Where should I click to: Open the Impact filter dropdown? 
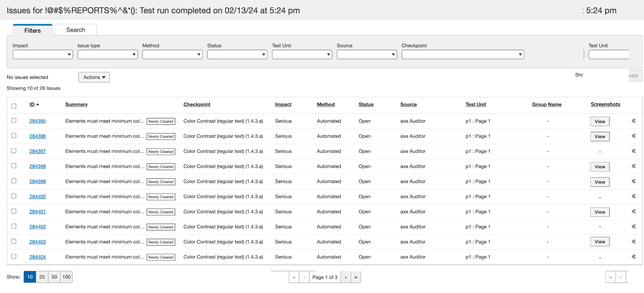click(43, 55)
